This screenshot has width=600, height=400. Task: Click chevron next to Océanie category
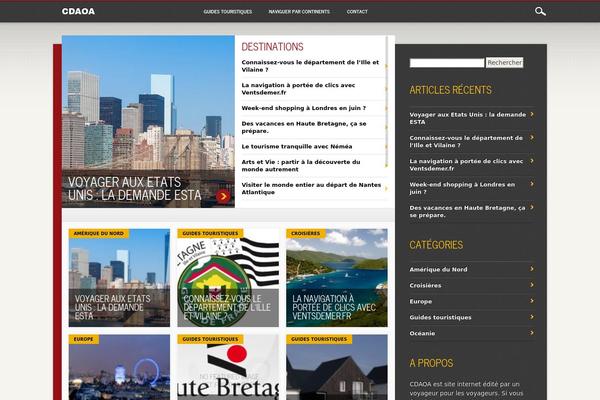pos(532,333)
